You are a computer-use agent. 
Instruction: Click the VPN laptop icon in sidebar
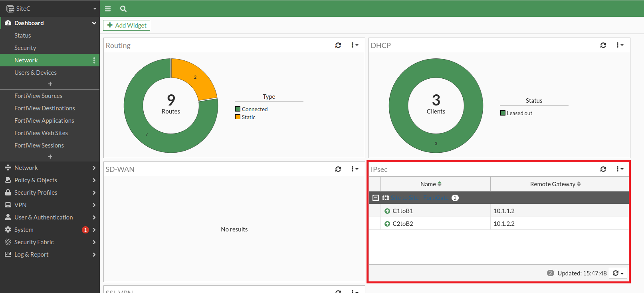[8, 205]
